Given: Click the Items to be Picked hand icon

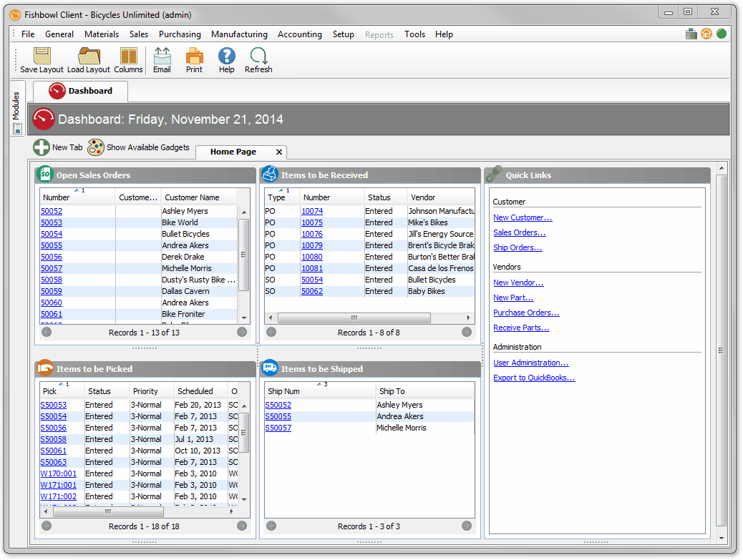Looking at the screenshot, I should (45, 368).
